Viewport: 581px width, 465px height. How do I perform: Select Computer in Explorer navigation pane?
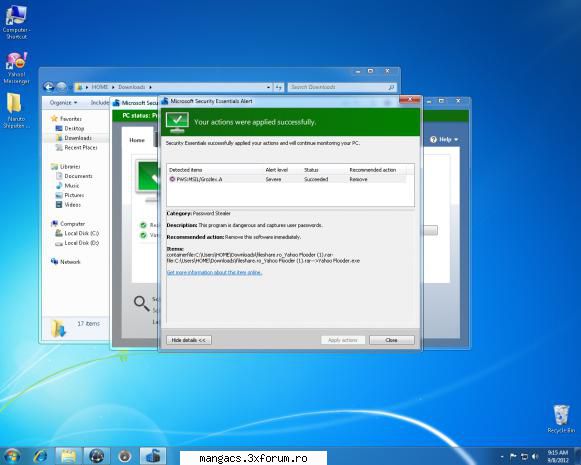68,224
